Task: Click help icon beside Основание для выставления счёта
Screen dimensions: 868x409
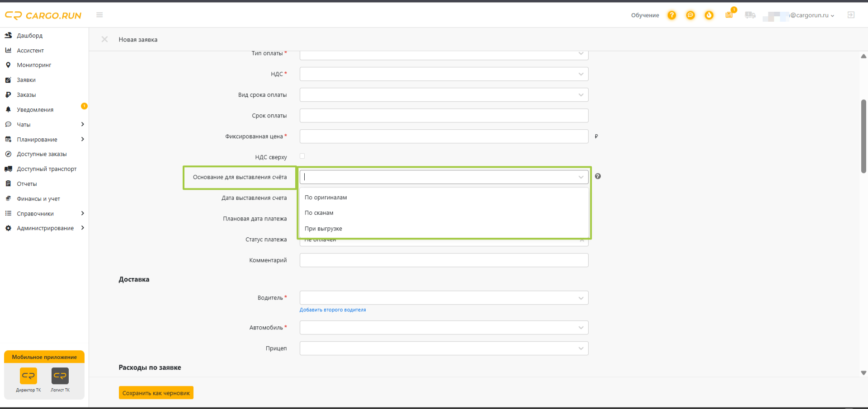Action: [598, 176]
